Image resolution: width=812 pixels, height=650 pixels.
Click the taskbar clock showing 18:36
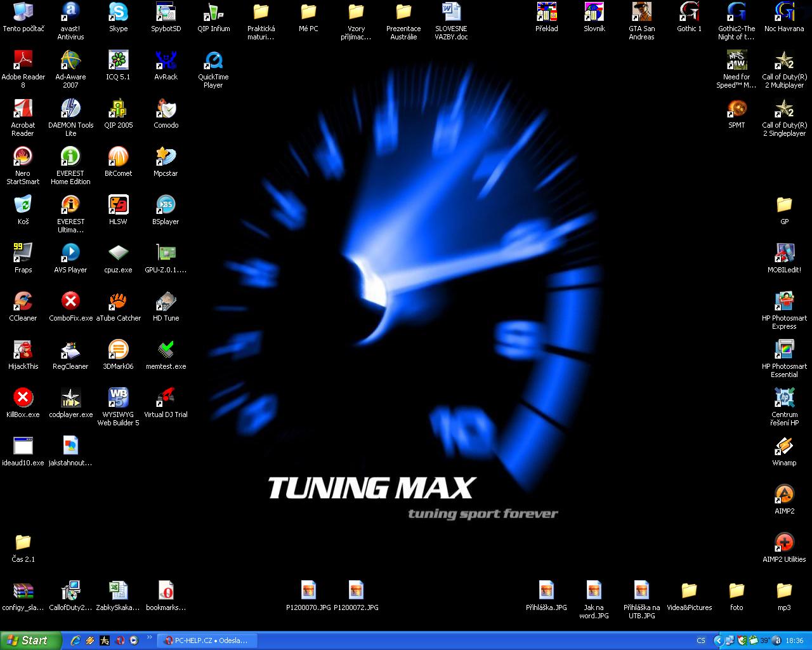[794, 640]
